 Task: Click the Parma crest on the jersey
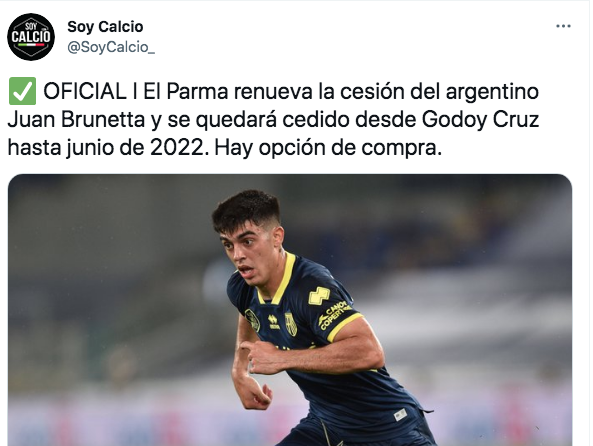[x=291, y=324]
